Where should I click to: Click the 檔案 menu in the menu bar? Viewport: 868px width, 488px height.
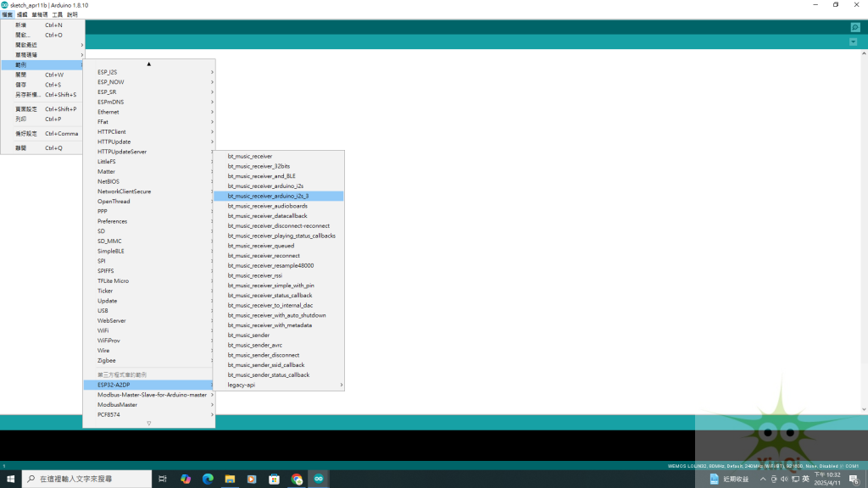(7, 15)
